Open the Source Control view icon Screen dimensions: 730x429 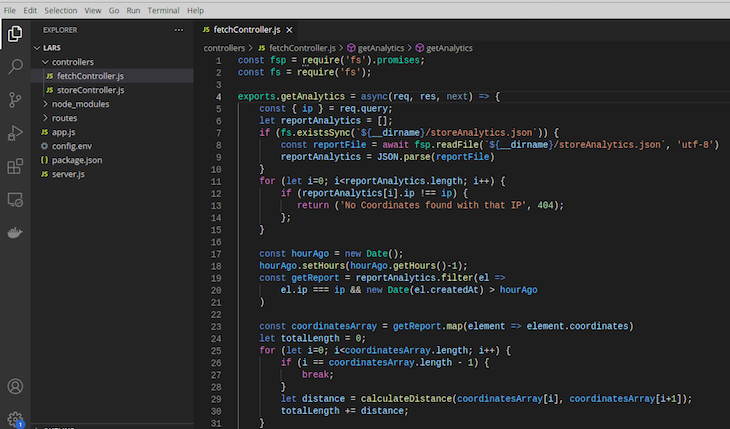(x=15, y=100)
